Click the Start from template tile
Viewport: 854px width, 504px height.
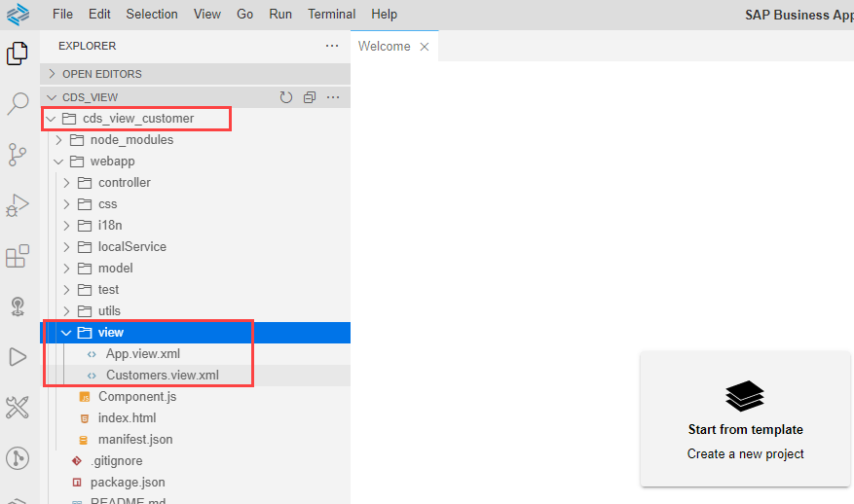[x=745, y=418]
